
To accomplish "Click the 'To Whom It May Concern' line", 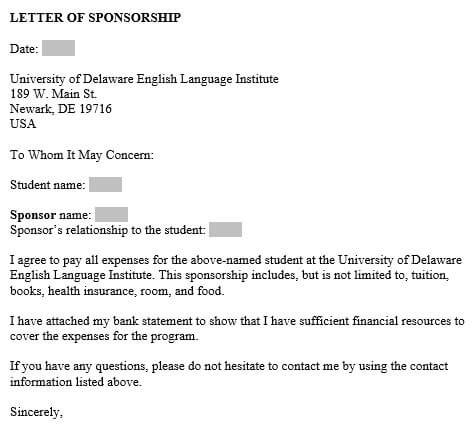I will (82, 155).
